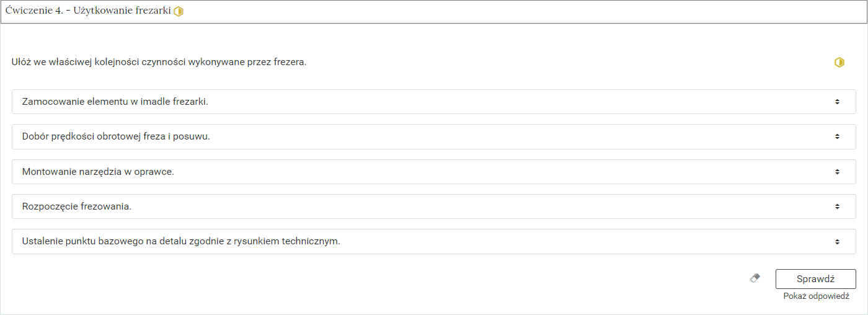
Task: Click the 'Ułóż we właściwej kolejności' instruction text
Action: (159, 62)
